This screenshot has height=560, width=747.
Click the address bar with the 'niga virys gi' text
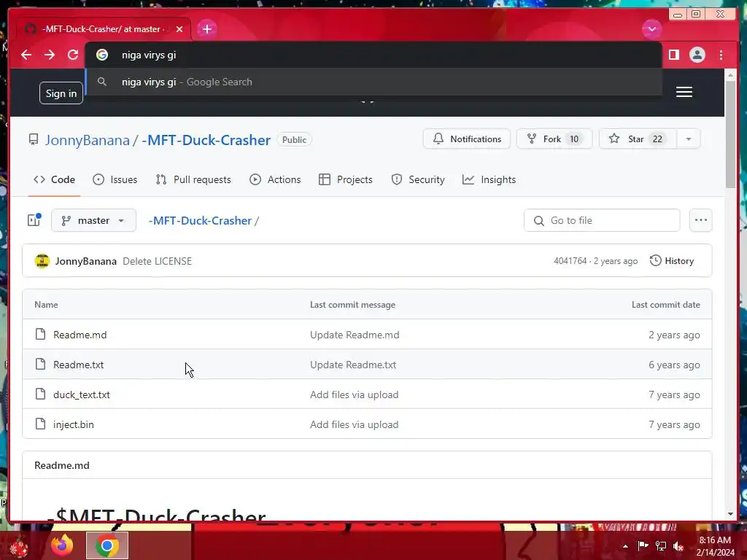pos(373,55)
